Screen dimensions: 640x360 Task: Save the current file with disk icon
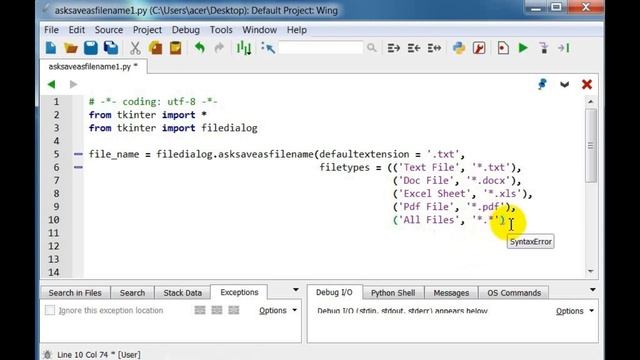91,48
